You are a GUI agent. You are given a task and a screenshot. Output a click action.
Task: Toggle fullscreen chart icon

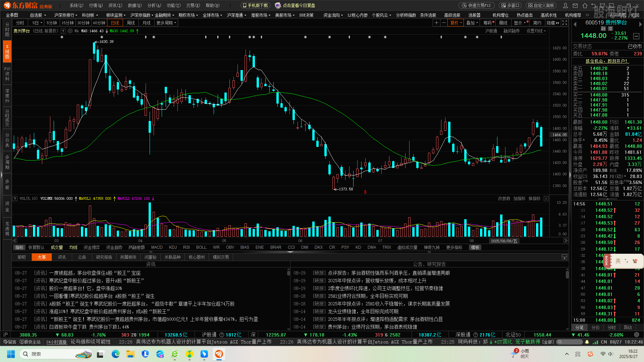[x=565, y=23]
